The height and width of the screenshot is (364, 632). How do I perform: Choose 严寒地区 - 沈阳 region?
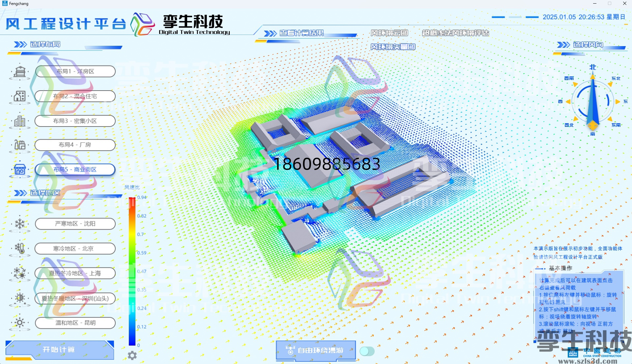pyautogui.click(x=75, y=224)
